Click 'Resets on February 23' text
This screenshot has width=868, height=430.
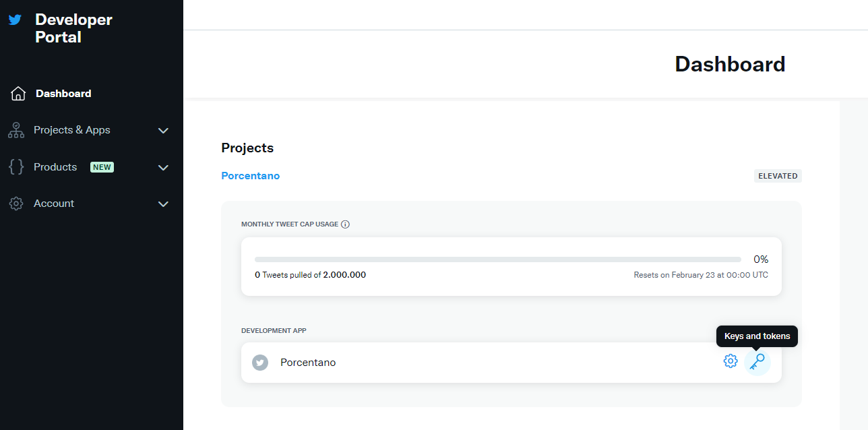pyautogui.click(x=701, y=275)
